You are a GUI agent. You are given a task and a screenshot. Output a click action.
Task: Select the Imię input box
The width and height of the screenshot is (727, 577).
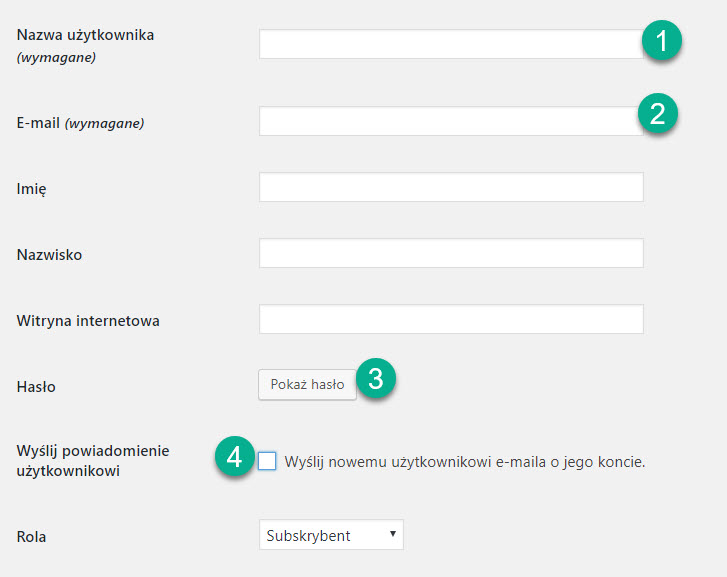pyautogui.click(x=450, y=187)
